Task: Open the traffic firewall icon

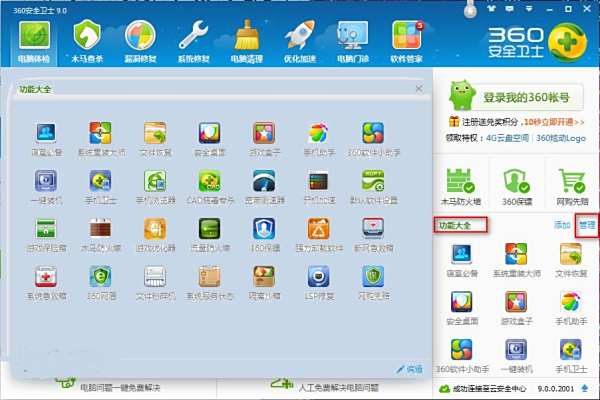Action: (209, 235)
